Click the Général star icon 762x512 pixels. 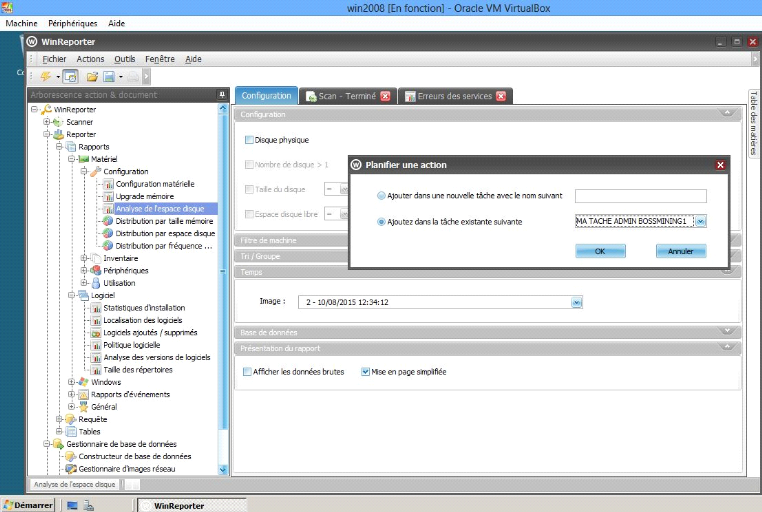coord(84,407)
